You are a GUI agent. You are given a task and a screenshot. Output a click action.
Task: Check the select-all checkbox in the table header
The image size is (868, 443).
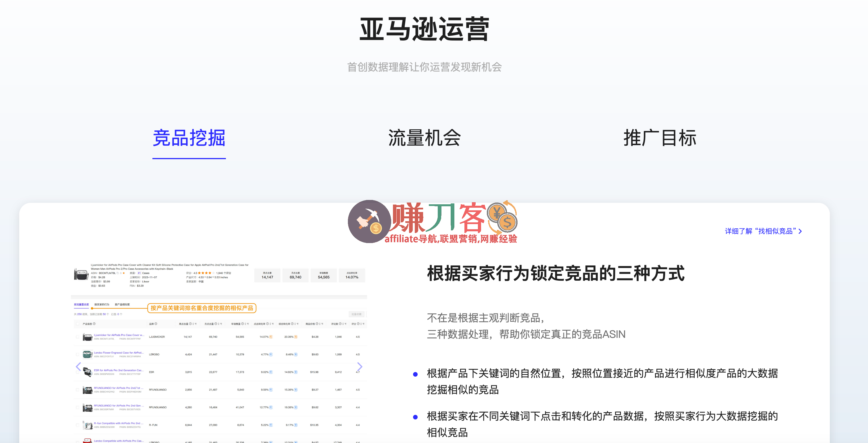[x=77, y=324]
